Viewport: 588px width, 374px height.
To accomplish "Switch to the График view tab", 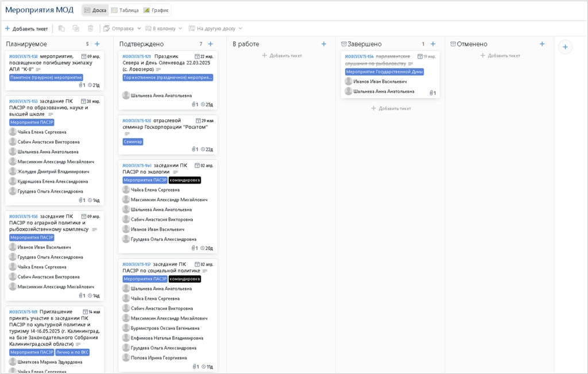I will click(155, 10).
